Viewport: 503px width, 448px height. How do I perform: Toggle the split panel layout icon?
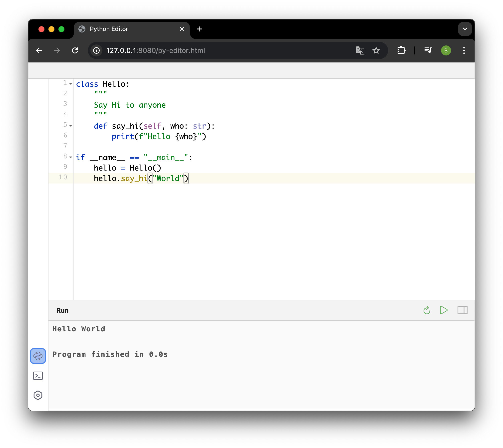pyautogui.click(x=463, y=310)
